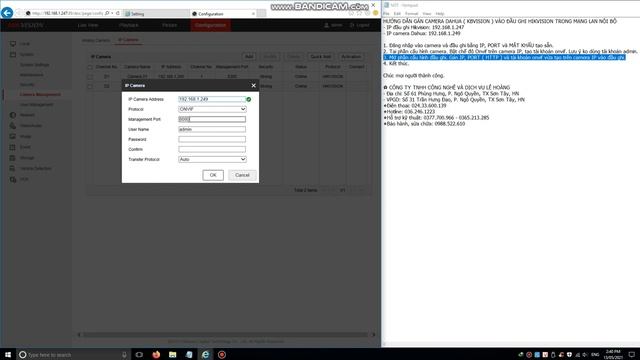Open Notepad Format menu
This screenshot has height=360, width=640.
tap(411, 13)
